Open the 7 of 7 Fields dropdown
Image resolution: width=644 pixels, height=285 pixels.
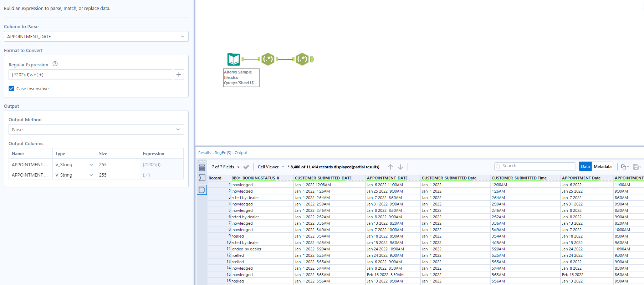coord(225,167)
